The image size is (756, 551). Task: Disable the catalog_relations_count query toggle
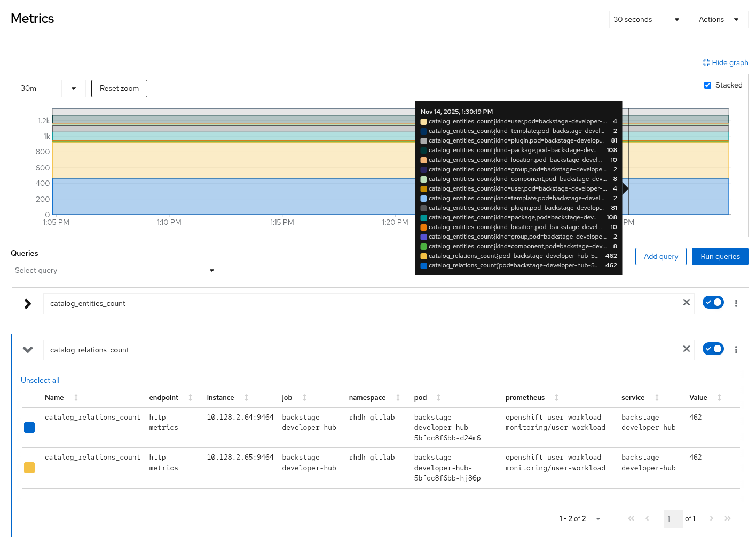(x=713, y=349)
